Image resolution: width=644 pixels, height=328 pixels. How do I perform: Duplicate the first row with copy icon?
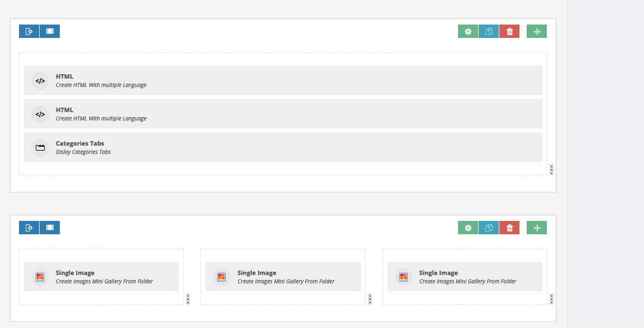point(489,32)
